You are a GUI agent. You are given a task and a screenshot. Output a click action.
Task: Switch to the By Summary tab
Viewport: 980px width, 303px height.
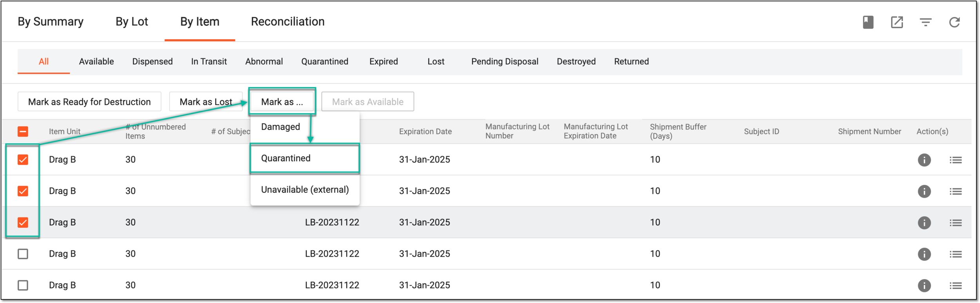[x=51, y=22]
